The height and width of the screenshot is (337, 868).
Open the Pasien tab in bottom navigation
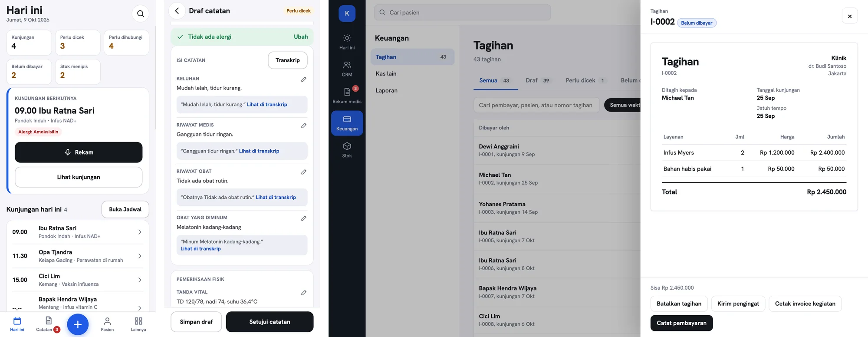pyautogui.click(x=107, y=324)
